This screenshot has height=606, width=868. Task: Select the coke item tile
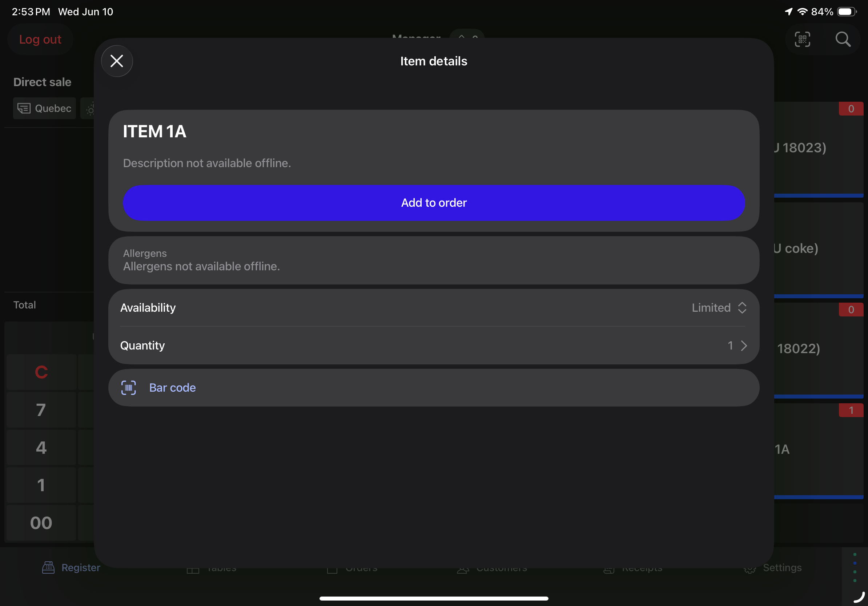point(819,250)
